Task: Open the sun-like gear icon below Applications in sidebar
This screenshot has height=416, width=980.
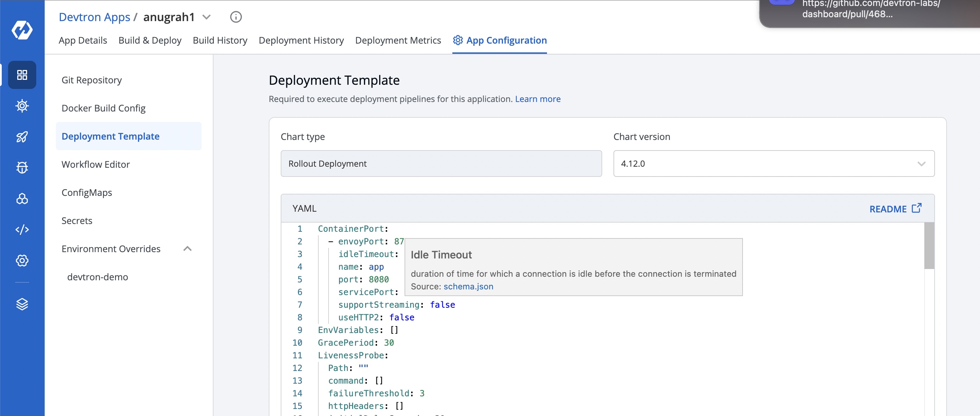Action: (x=22, y=106)
